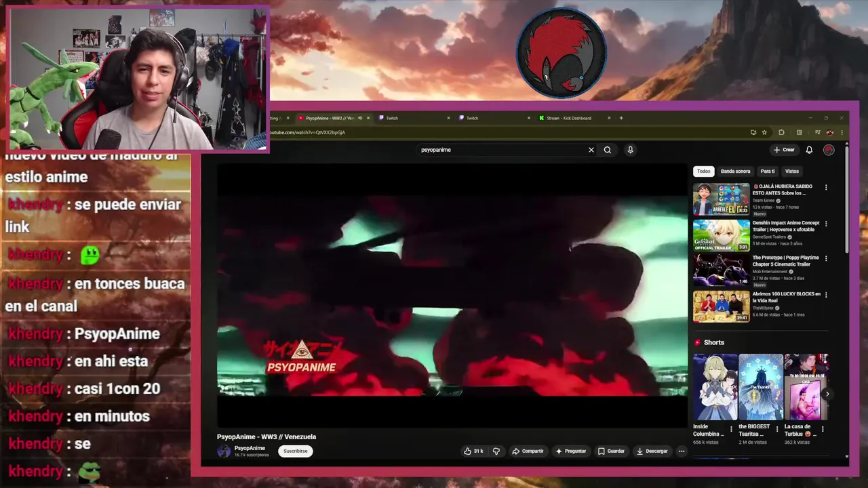This screenshot has width=868, height=488.
Task: Click the PsyopAnime - WW3 // Venezuela video title
Action: (267, 436)
